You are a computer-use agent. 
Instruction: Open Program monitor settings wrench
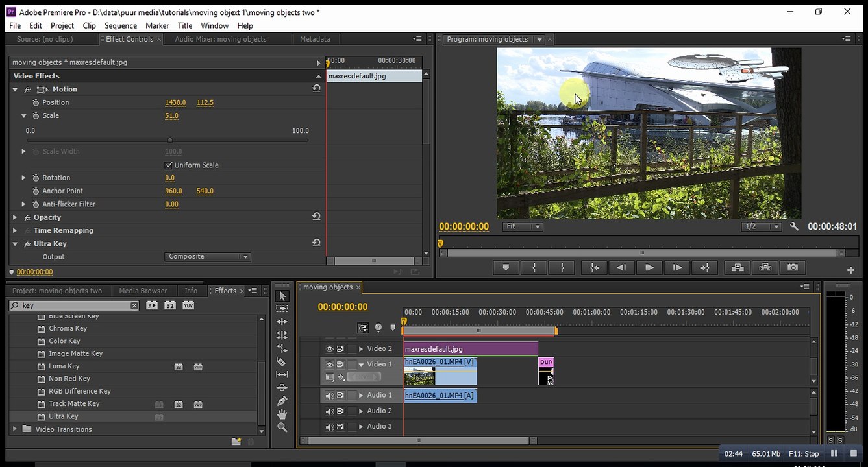tap(794, 227)
